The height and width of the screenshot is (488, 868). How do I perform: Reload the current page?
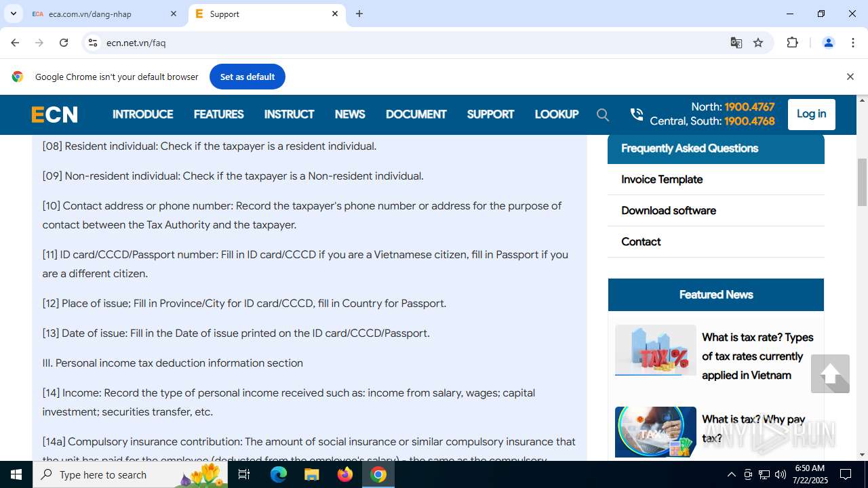[64, 43]
